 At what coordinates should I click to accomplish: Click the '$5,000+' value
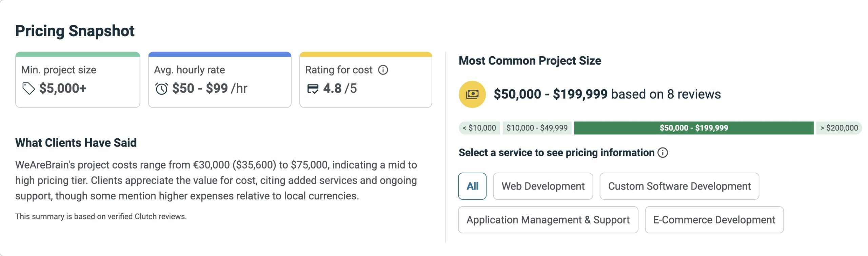(x=63, y=88)
